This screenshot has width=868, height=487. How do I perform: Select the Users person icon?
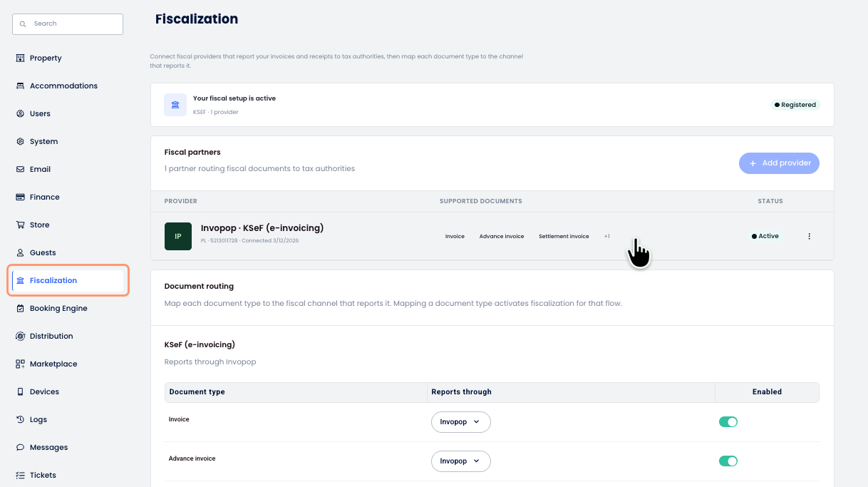tap(20, 113)
